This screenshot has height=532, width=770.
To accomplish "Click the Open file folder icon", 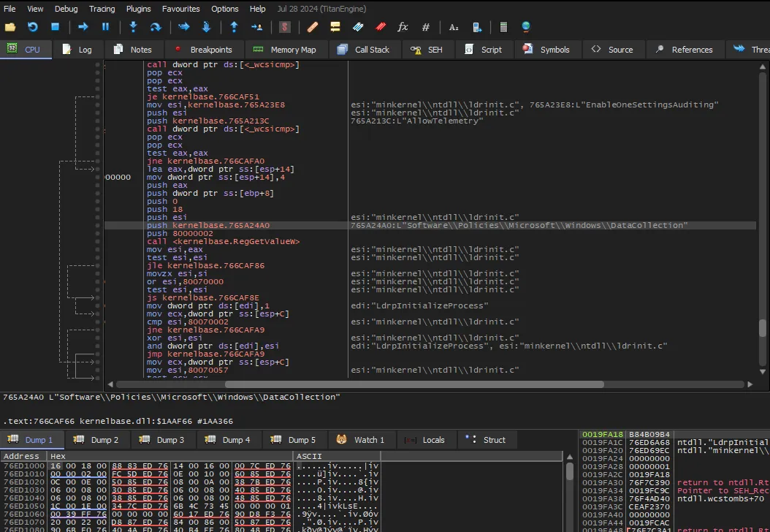I will coord(10,27).
